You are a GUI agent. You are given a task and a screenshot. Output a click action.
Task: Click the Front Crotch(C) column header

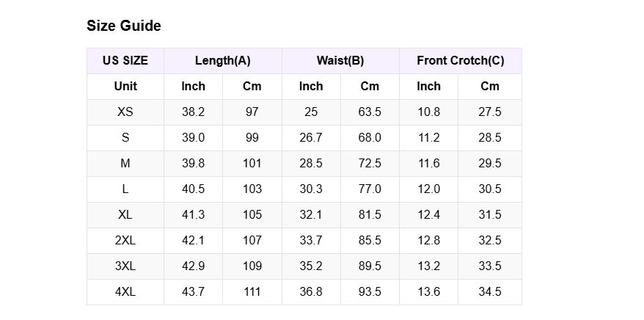(x=461, y=61)
